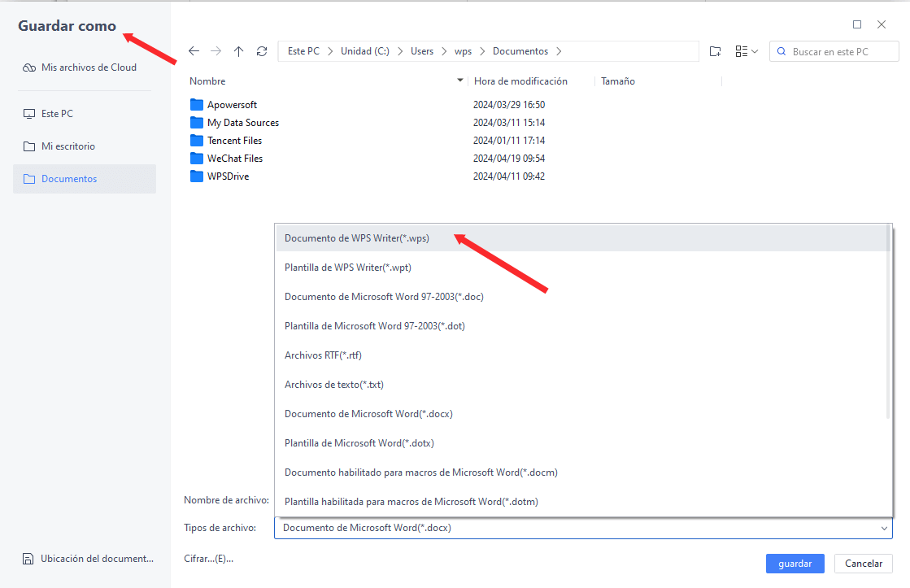This screenshot has width=910, height=588.
Task: Click the Tencent Files name
Action: point(234,141)
